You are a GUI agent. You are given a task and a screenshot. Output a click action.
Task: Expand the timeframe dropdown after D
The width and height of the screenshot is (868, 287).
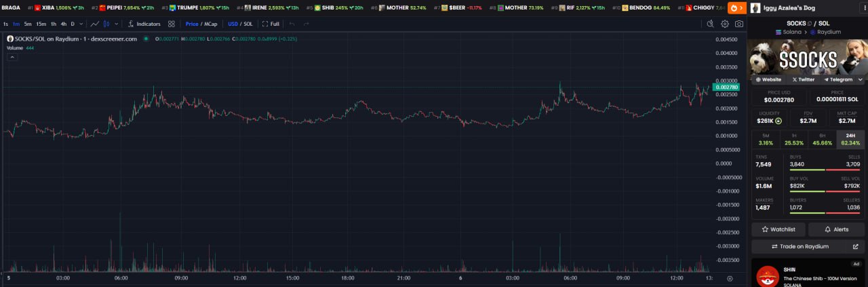click(81, 24)
